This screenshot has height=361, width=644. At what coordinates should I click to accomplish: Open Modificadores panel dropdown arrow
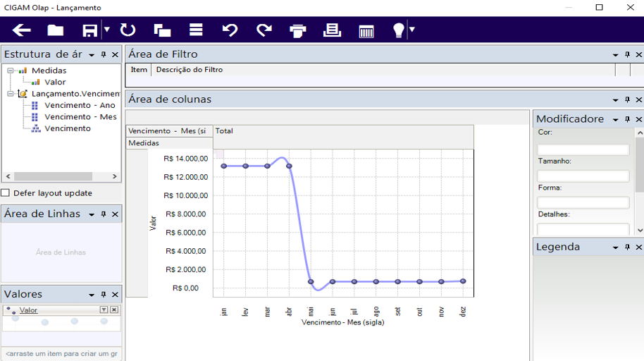tap(615, 120)
